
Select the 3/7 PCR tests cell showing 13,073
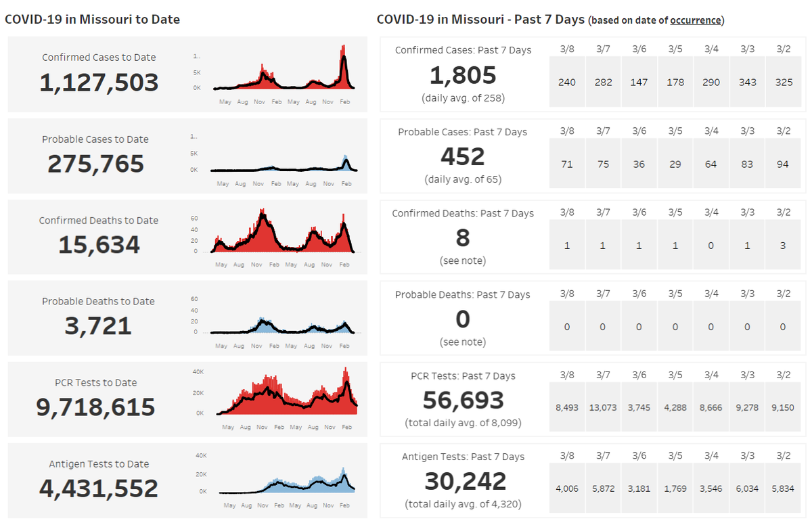[x=603, y=407]
